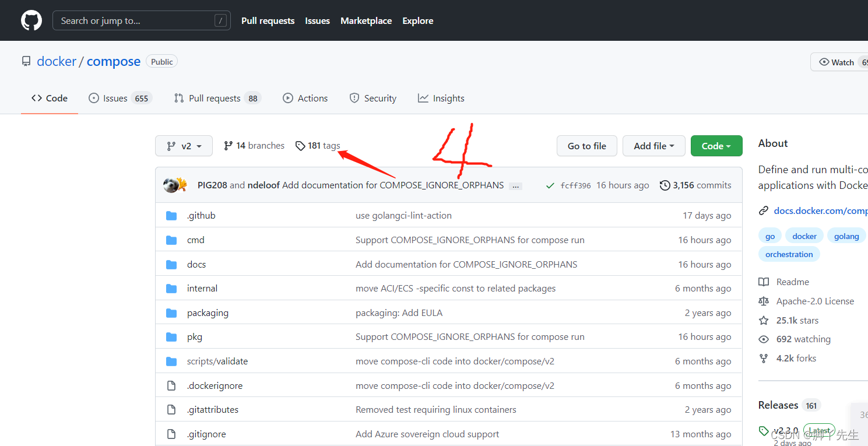The height and width of the screenshot is (446, 868).
Task: Expand the Add file dropdown
Action: point(654,146)
